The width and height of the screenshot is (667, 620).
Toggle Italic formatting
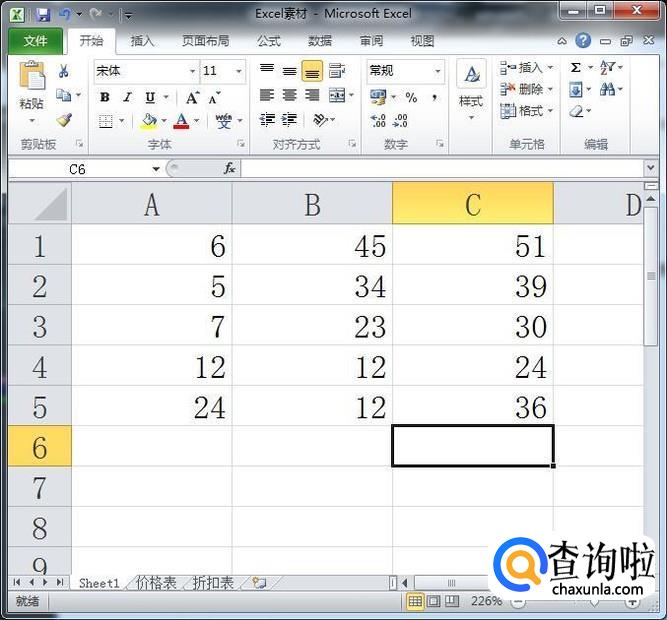127,97
